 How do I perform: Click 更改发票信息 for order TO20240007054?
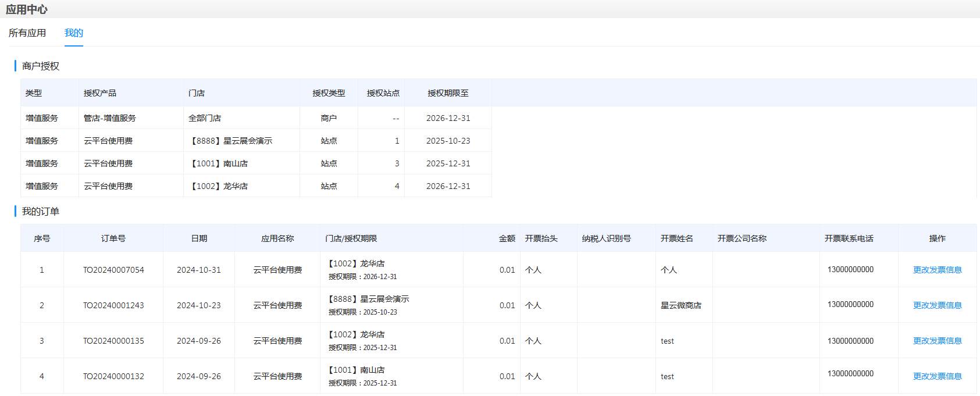(x=937, y=270)
